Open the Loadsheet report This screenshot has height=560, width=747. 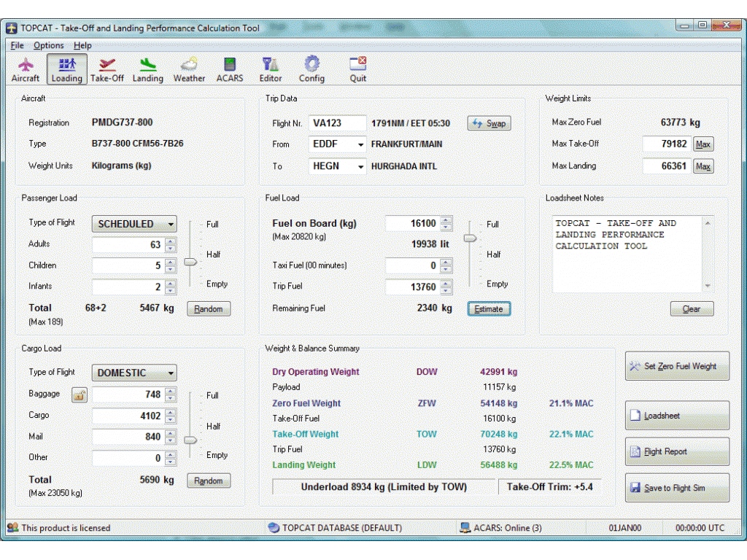point(677,415)
